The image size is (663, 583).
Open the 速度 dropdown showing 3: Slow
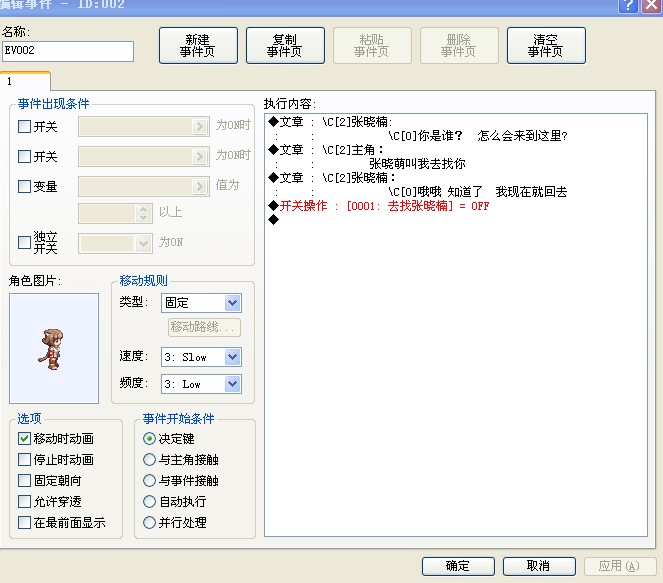(x=201, y=357)
